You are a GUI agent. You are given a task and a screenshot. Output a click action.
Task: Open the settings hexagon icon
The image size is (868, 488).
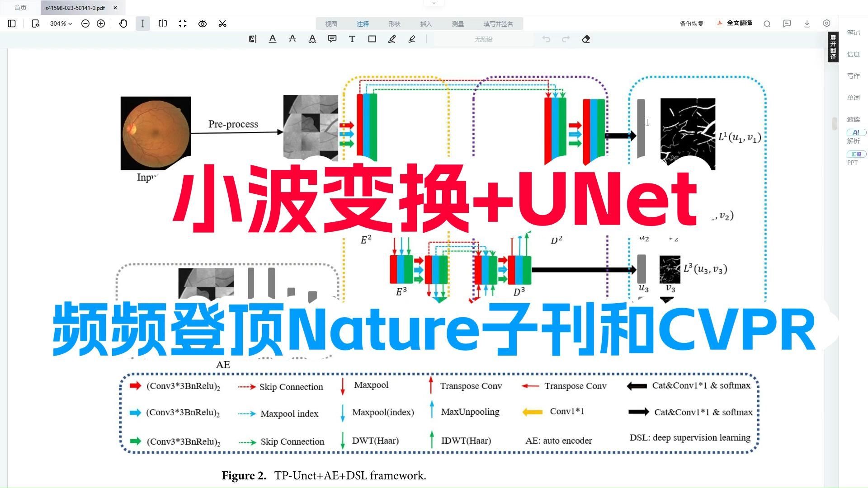click(827, 23)
